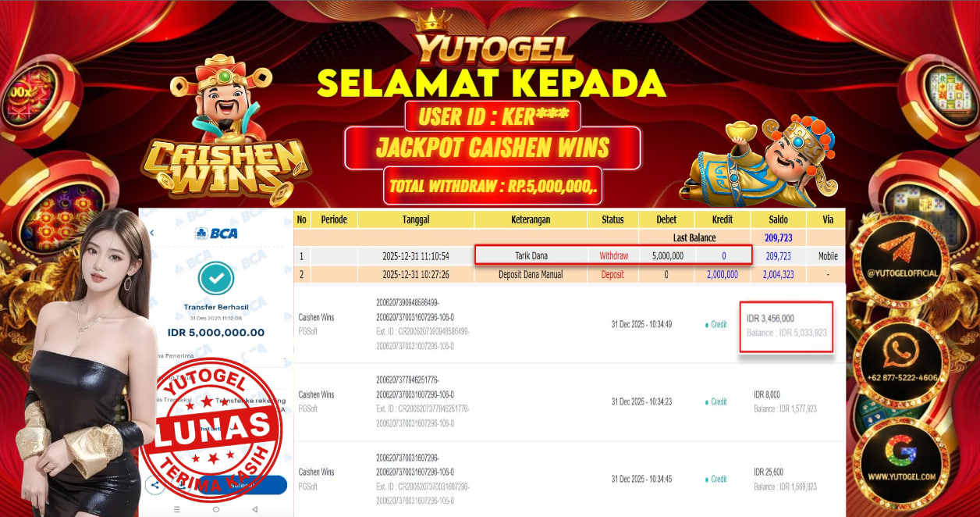The height and width of the screenshot is (517, 980).
Task: Click the Deposit status link
Action: coord(612,274)
